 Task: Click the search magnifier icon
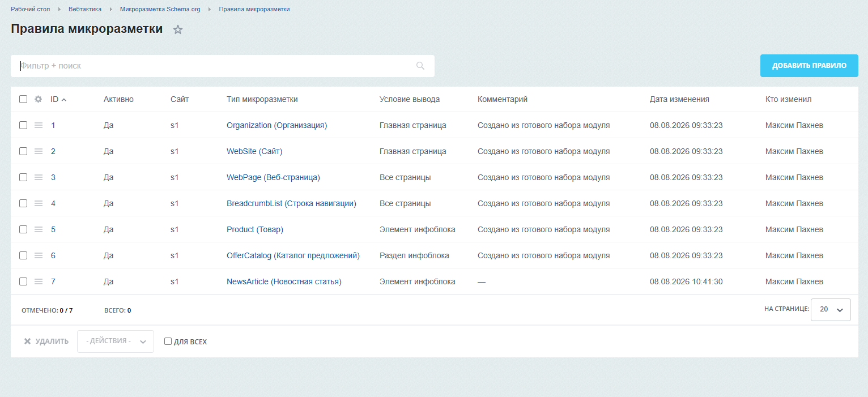(x=420, y=66)
